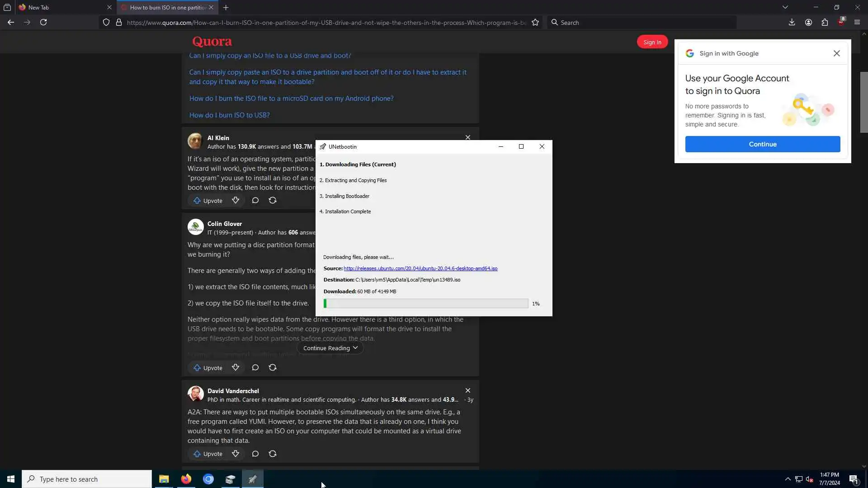
Task: Open the Firefox extensions puzzle icon
Action: (x=825, y=22)
